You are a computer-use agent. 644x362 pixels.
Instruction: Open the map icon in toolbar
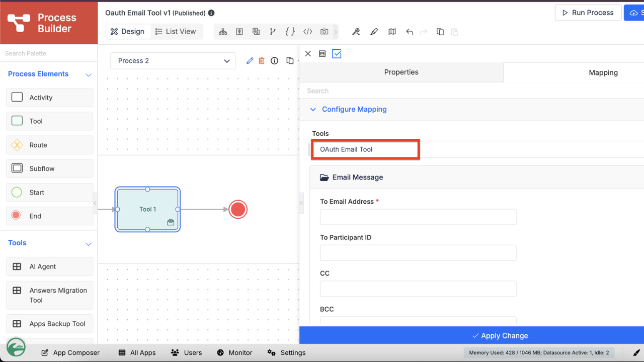[392, 32]
